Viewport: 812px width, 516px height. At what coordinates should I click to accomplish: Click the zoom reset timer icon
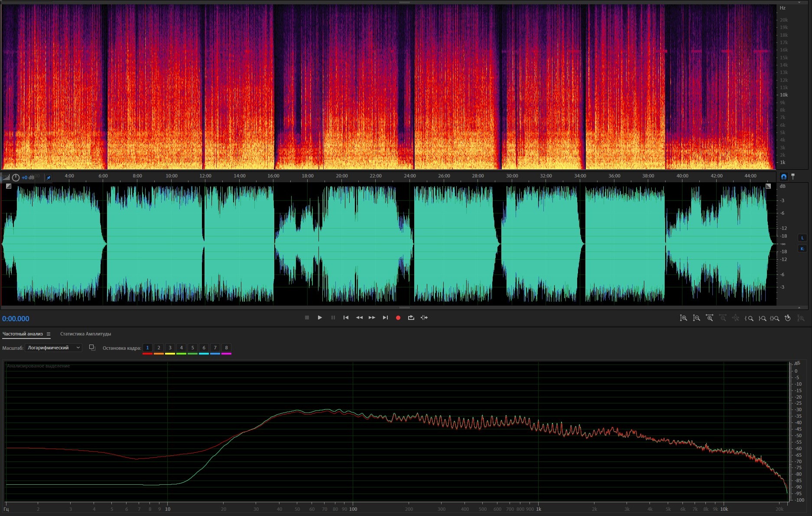(x=788, y=318)
